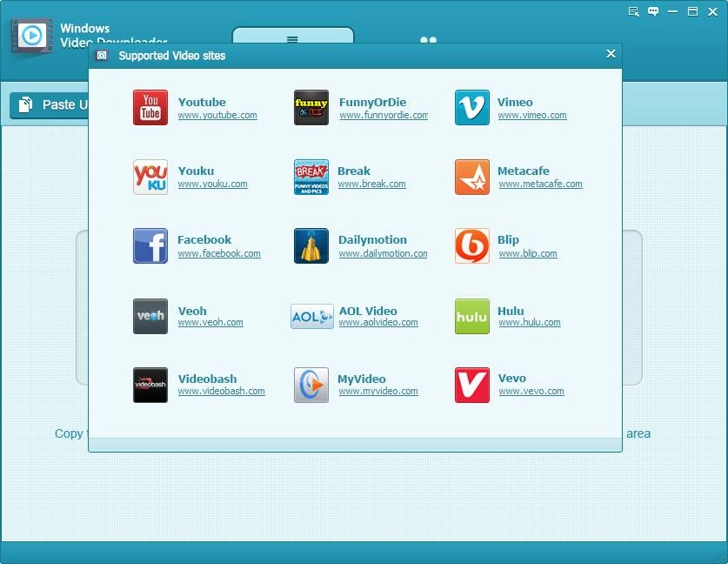Click the Facebook site name
728x564 pixels.
click(x=204, y=239)
